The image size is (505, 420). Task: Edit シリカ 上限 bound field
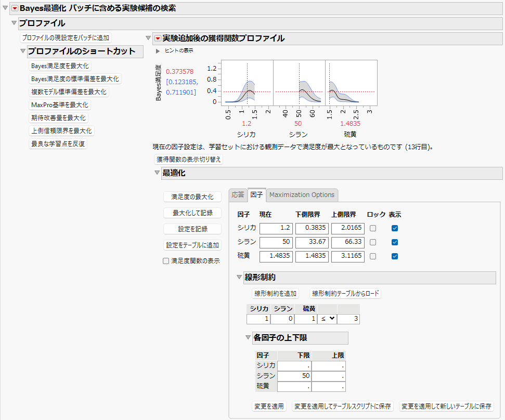coord(329,365)
